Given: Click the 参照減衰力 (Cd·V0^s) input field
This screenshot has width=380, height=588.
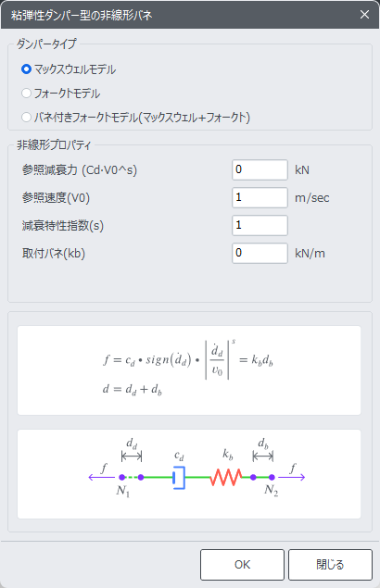Looking at the screenshot, I should point(260,169).
